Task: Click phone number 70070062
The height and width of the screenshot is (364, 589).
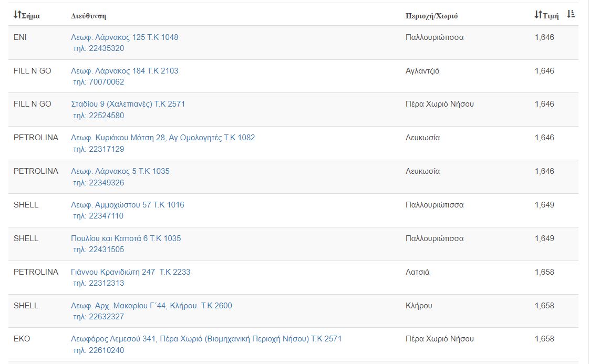Action: (99, 82)
